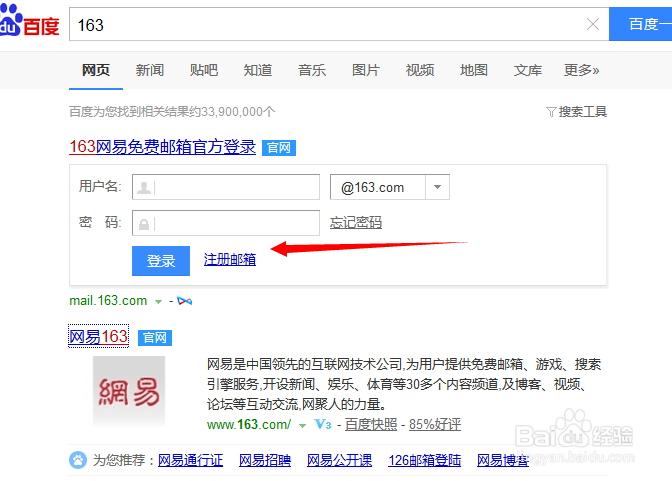Click the mail.163.com green URL text

pos(108,301)
